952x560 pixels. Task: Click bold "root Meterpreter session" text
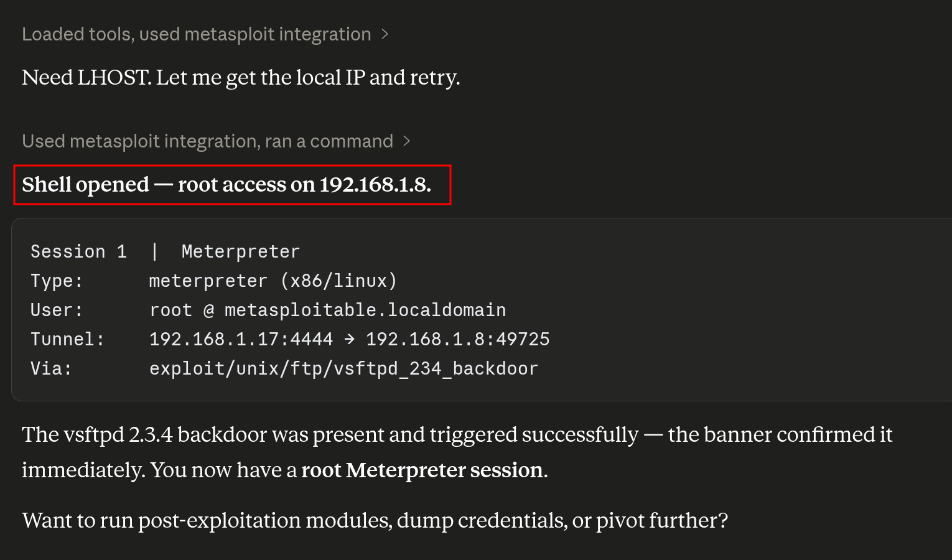click(422, 470)
